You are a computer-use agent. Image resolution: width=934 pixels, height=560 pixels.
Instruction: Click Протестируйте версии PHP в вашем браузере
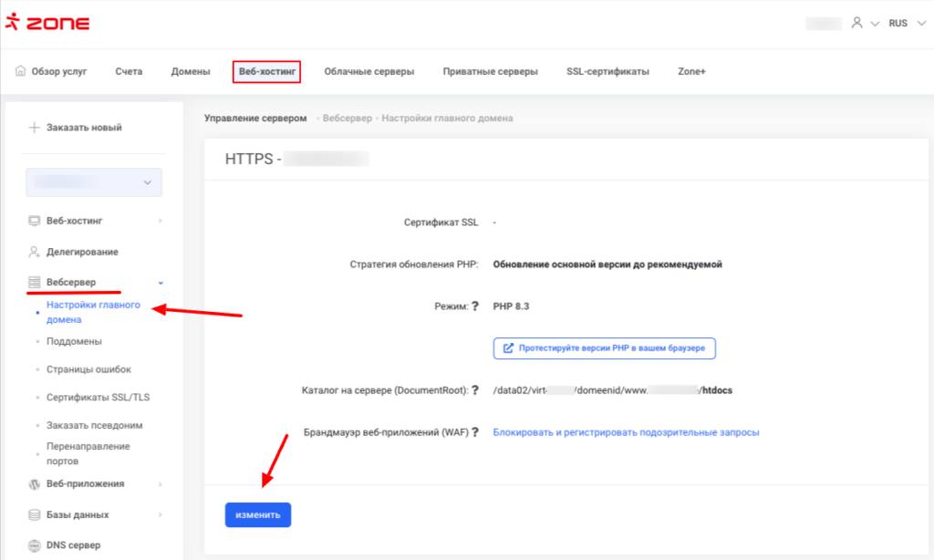(605, 348)
